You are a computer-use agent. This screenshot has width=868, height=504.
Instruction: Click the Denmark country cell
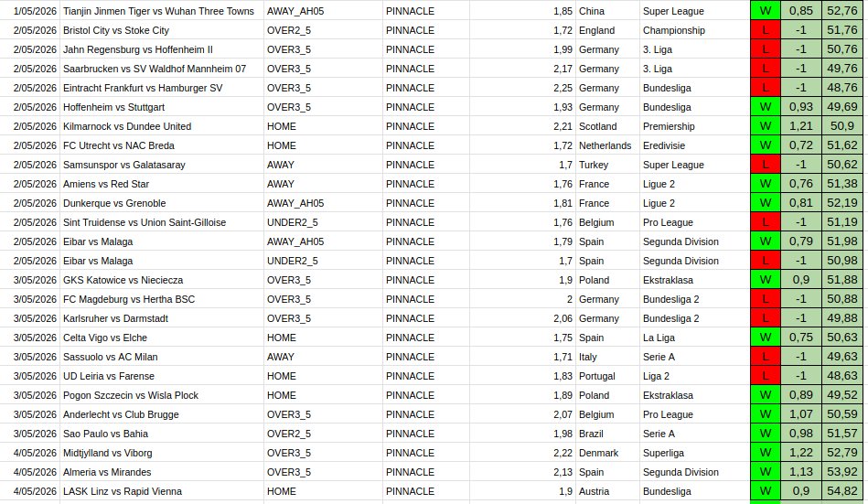[x=607, y=453]
